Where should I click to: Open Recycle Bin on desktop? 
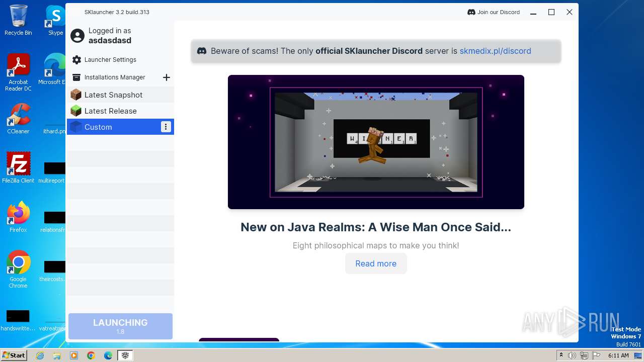[x=18, y=20]
